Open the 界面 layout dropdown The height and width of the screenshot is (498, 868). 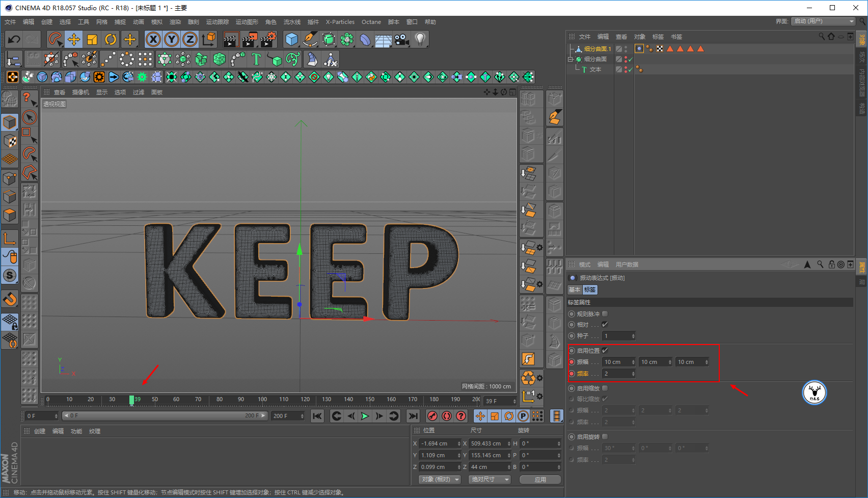[823, 21]
